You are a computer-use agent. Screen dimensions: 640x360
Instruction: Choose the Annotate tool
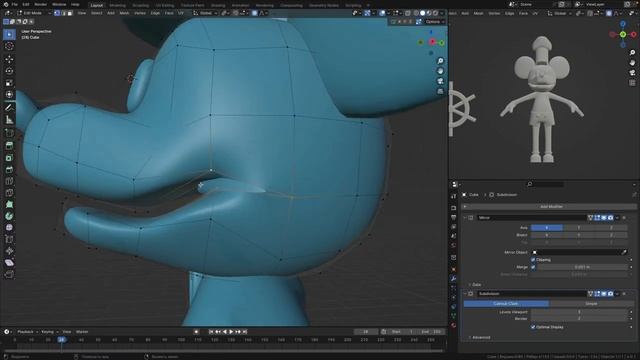9,108
